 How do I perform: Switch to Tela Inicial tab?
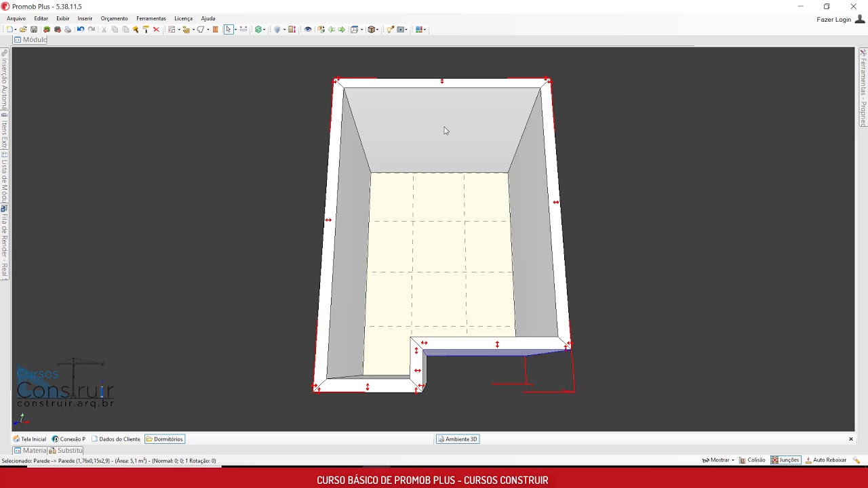pyautogui.click(x=30, y=439)
